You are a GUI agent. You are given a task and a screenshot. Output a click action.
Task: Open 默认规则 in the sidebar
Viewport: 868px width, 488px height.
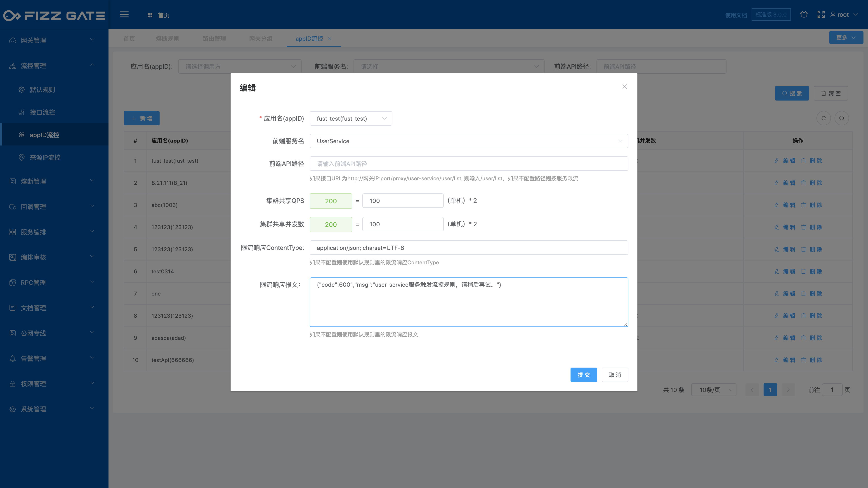pyautogui.click(x=54, y=90)
